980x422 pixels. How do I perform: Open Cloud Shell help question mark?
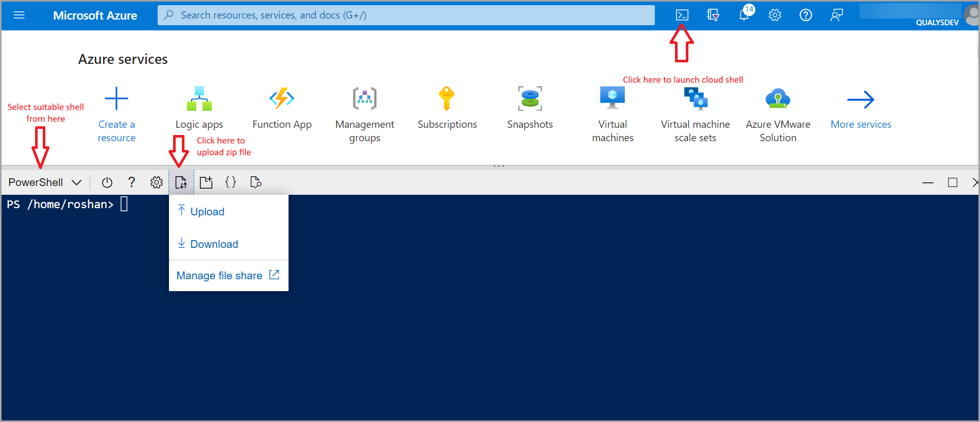[x=131, y=182]
